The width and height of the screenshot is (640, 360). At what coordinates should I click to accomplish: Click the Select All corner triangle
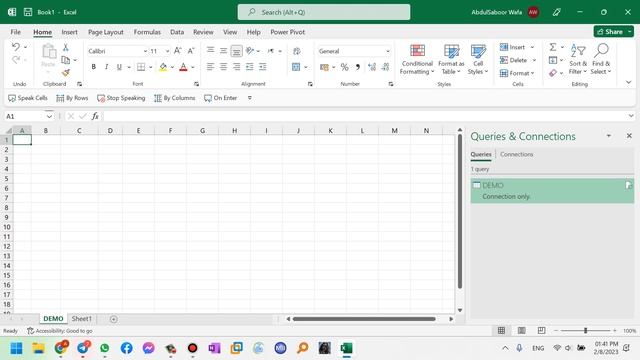8,131
